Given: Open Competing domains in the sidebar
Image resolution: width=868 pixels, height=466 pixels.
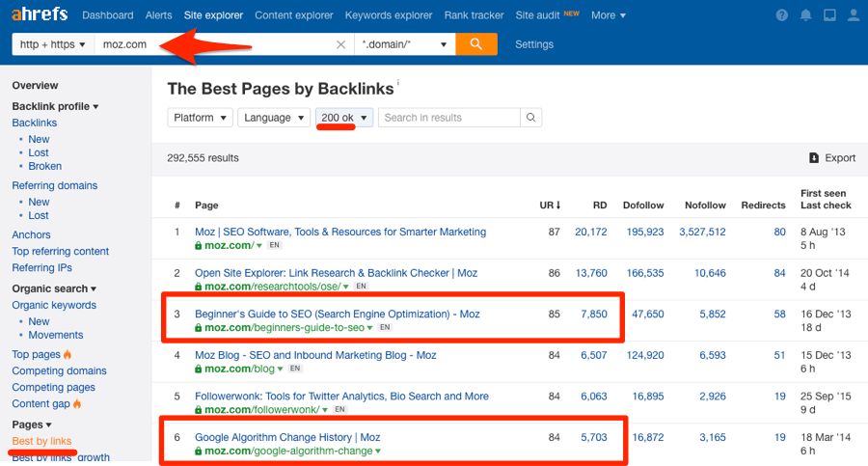Looking at the screenshot, I should click(x=59, y=371).
